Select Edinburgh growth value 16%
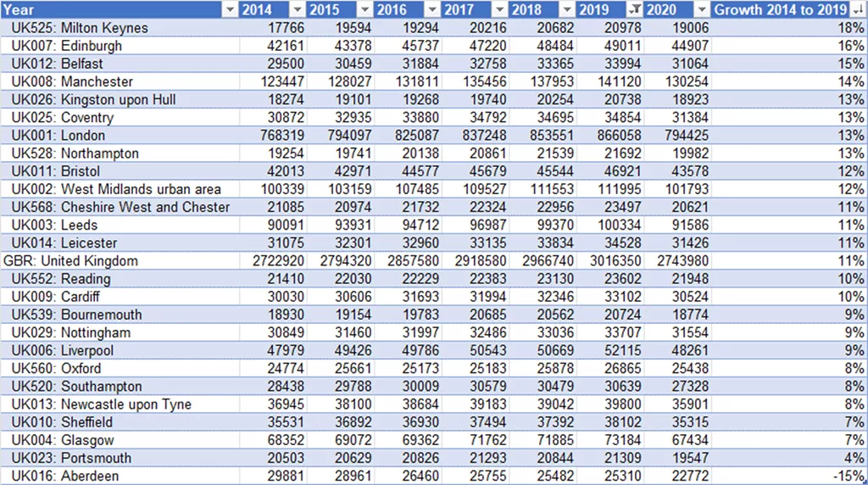 pyautogui.click(x=851, y=46)
